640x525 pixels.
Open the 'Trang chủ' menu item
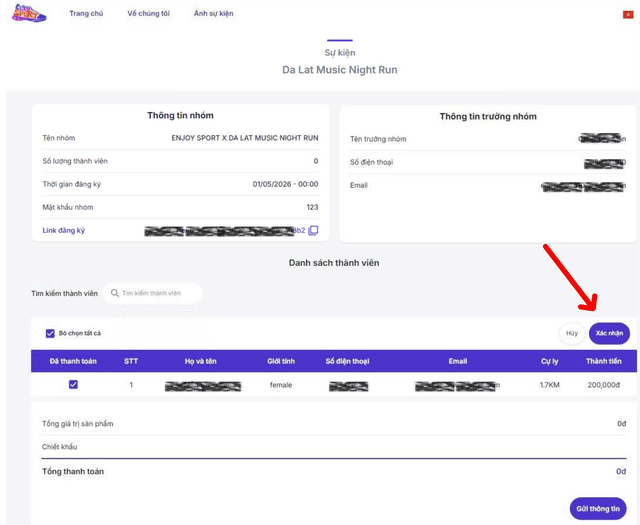(86, 14)
